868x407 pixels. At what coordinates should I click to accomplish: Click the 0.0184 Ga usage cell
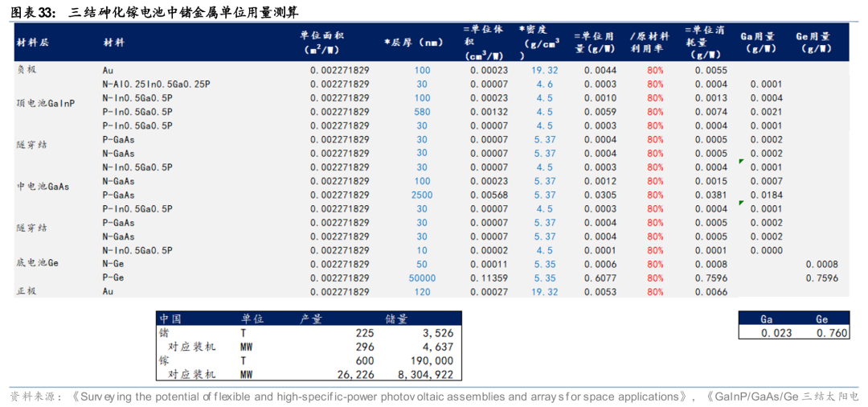click(766, 195)
